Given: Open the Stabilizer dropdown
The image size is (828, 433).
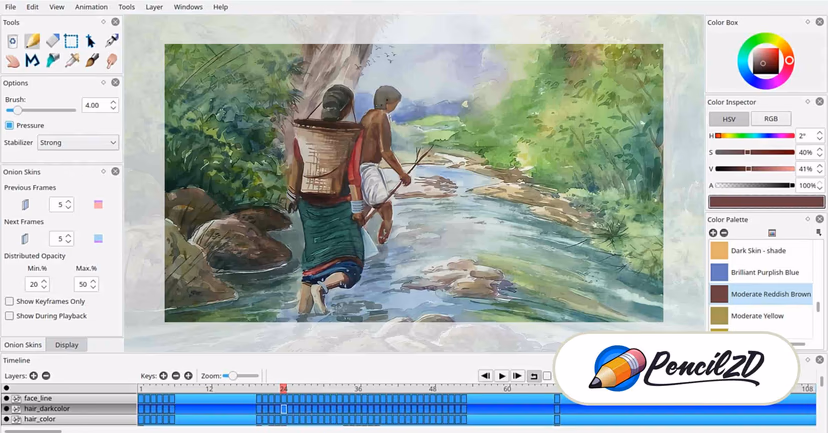Looking at the screenshot, I should (78, 143).
